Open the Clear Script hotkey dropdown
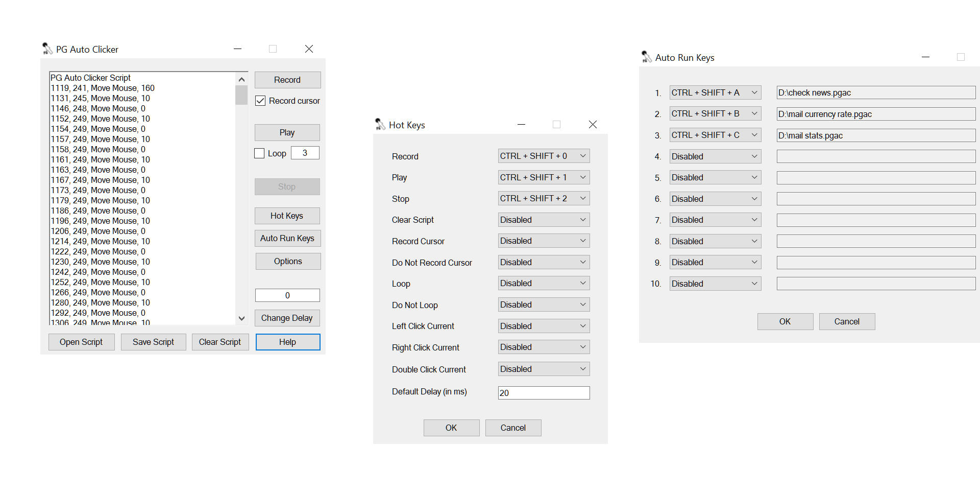 point(544,220)
